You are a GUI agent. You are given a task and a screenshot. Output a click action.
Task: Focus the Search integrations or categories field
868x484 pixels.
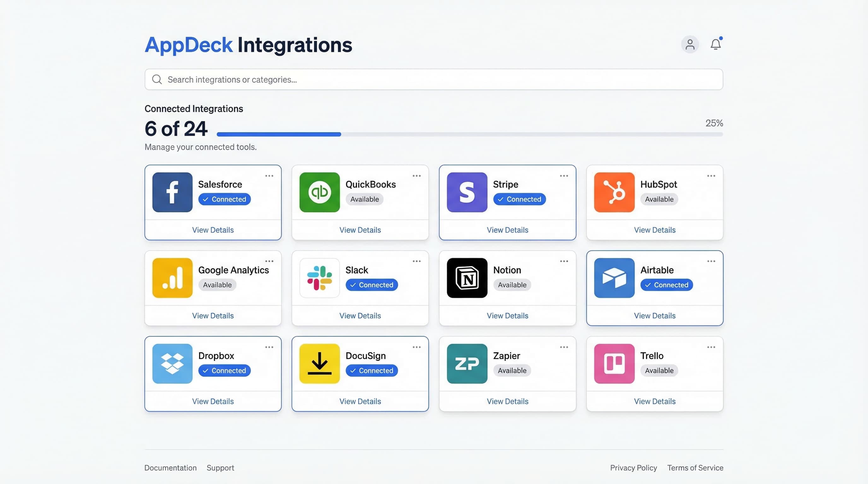pos(434,79)
